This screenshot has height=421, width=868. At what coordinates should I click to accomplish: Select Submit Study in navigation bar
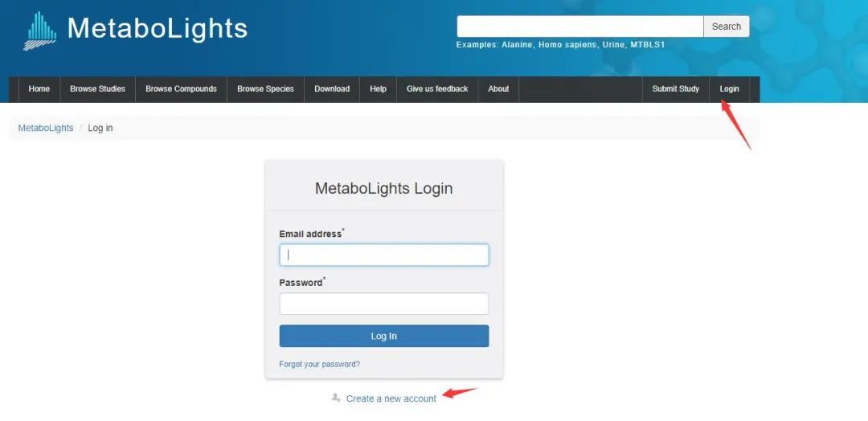[x=675, y=89]
